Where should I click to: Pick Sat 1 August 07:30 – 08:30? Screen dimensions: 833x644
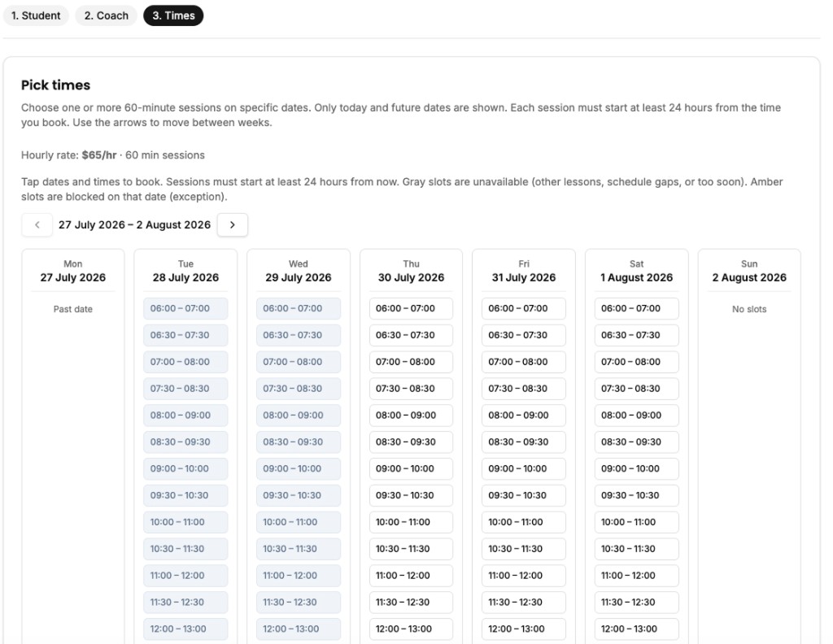pos(636,389)
